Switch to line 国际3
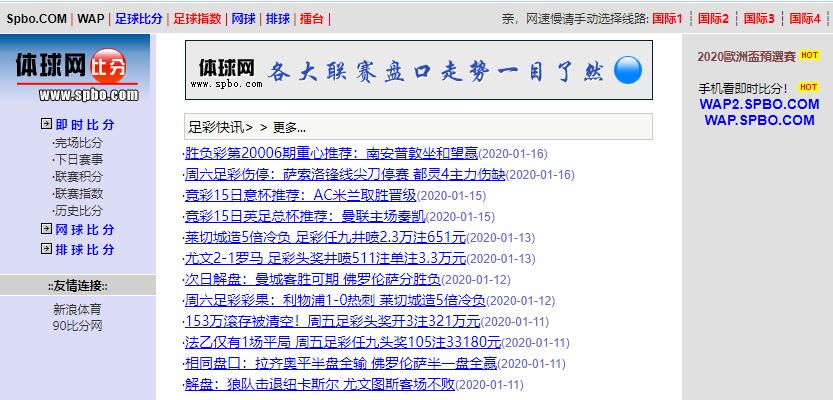 [x=759, y=19]
